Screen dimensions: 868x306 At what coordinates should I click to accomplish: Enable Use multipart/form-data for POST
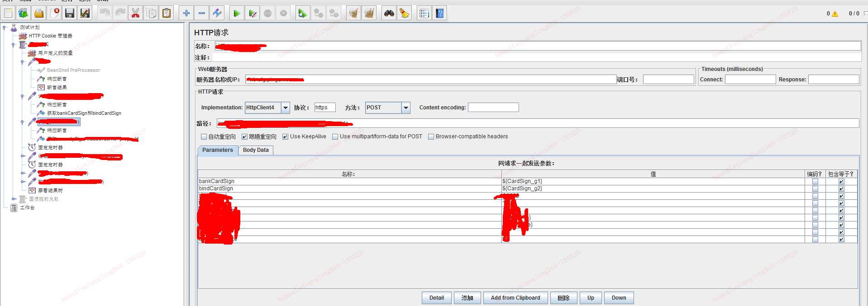pos(335,137)
